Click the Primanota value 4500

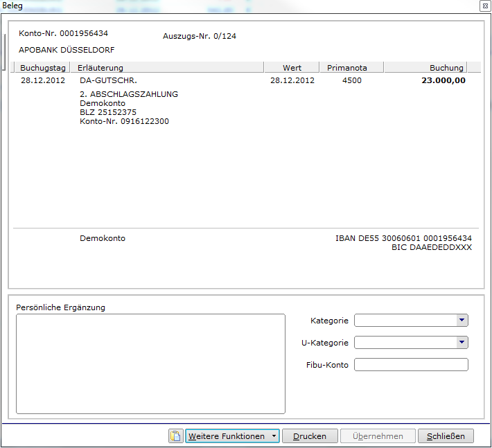point(352,80)
